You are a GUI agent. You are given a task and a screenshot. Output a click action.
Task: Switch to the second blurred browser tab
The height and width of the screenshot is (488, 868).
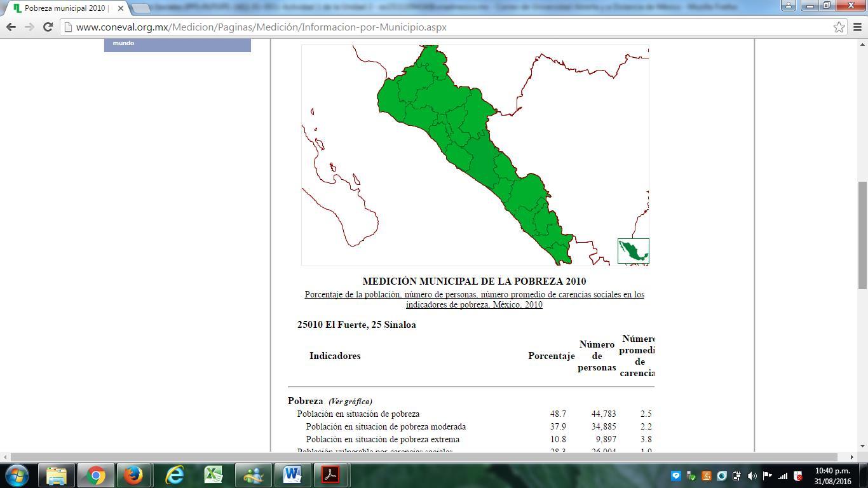click(445, 8)
